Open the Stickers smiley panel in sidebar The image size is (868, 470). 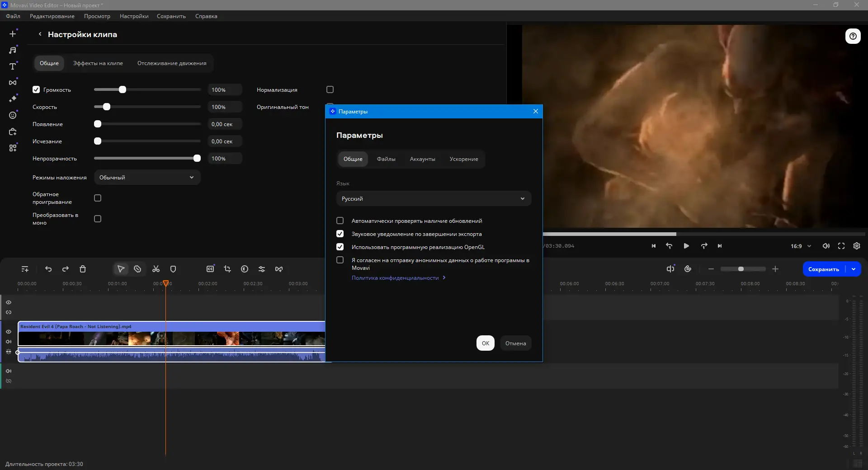[x=13, y=115]
